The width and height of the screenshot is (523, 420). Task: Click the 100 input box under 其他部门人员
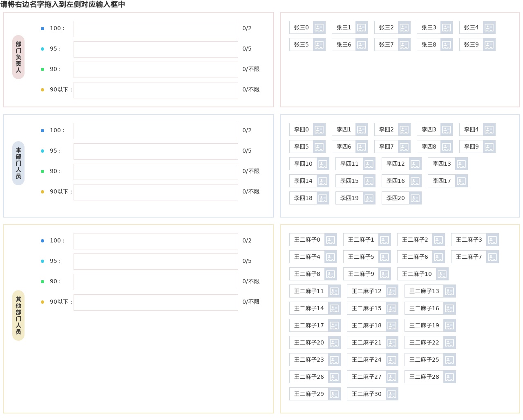[x=156, y=241]
